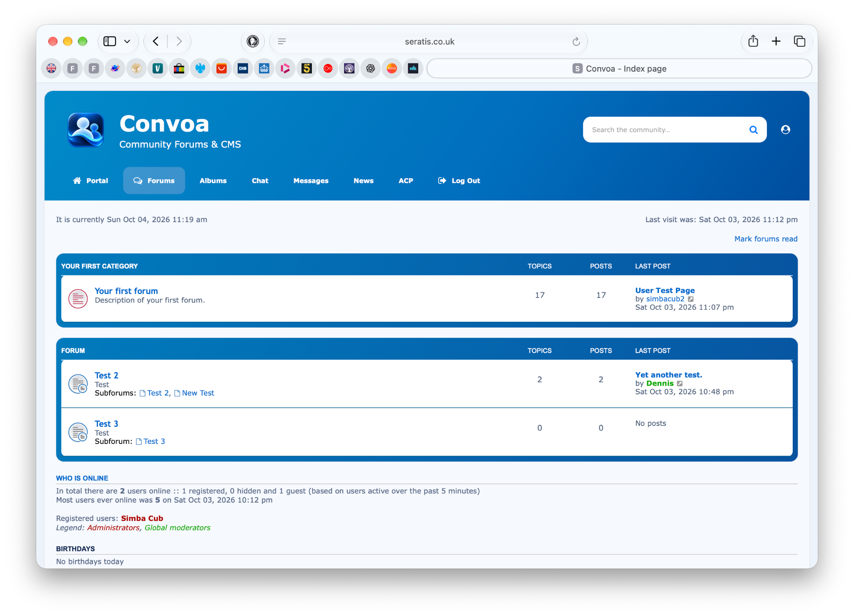This screenshot has width=854, height=616.
Task: Open the user profile icon in header
Action: point(785,130)
